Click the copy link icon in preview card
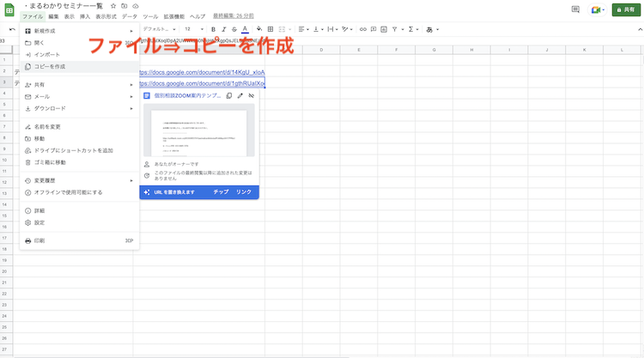This screenshot has height=358, width=644. pos(228,96)
